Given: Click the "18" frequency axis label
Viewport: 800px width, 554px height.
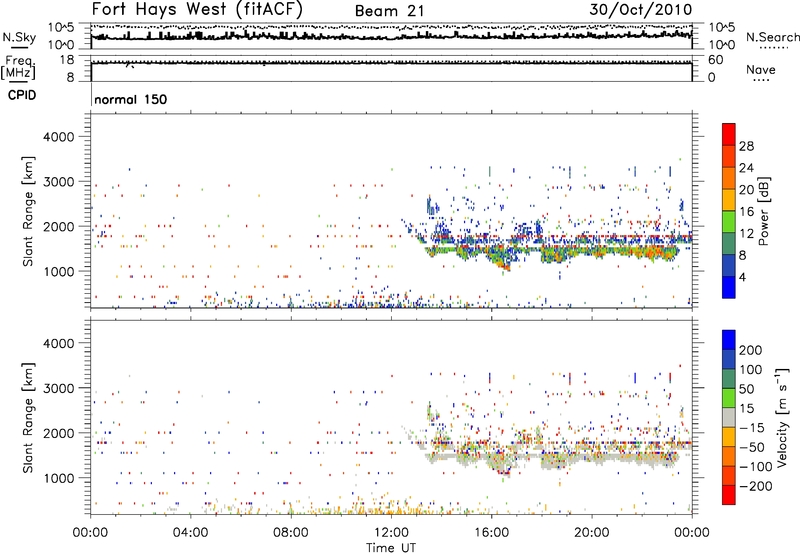Looking at the screenshot, I should [67, 60].
